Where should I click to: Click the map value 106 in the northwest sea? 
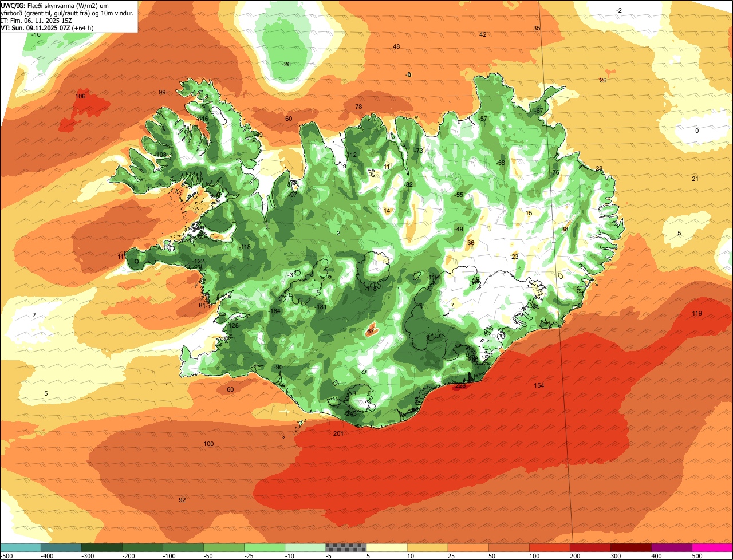(x=80, y=96)
